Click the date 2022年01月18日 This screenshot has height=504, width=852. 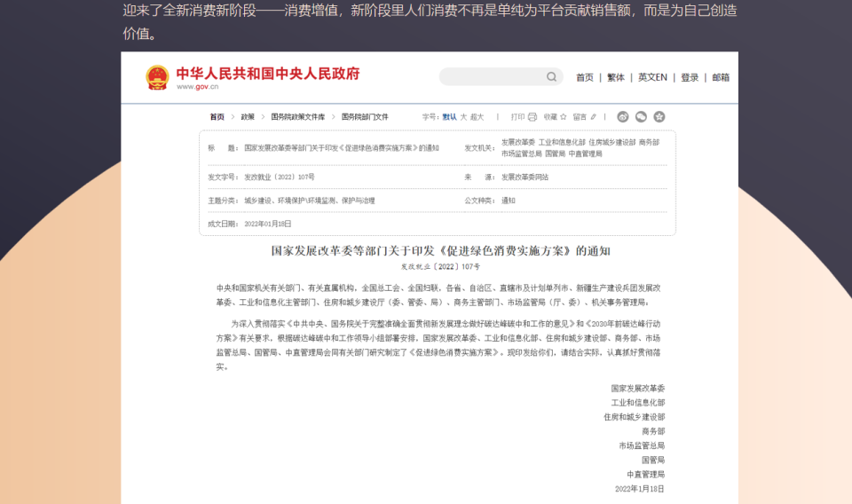pos(267,224)
